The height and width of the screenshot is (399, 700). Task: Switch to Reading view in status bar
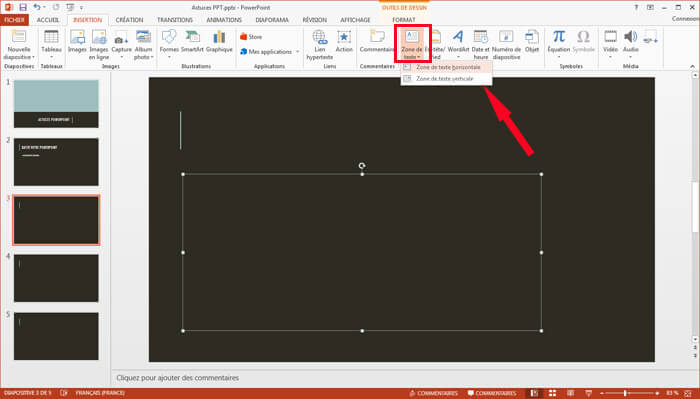(571, 393)
